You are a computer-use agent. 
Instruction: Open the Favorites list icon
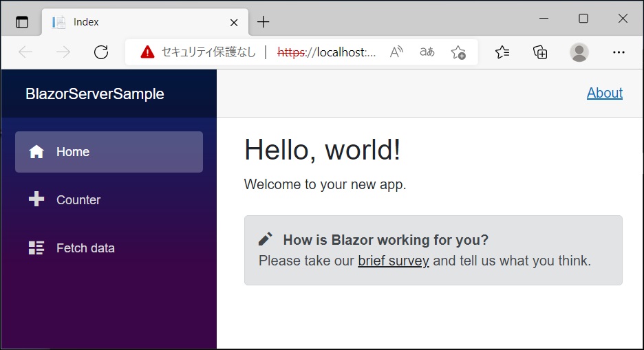pyautogui.click(x=502, y=52)
